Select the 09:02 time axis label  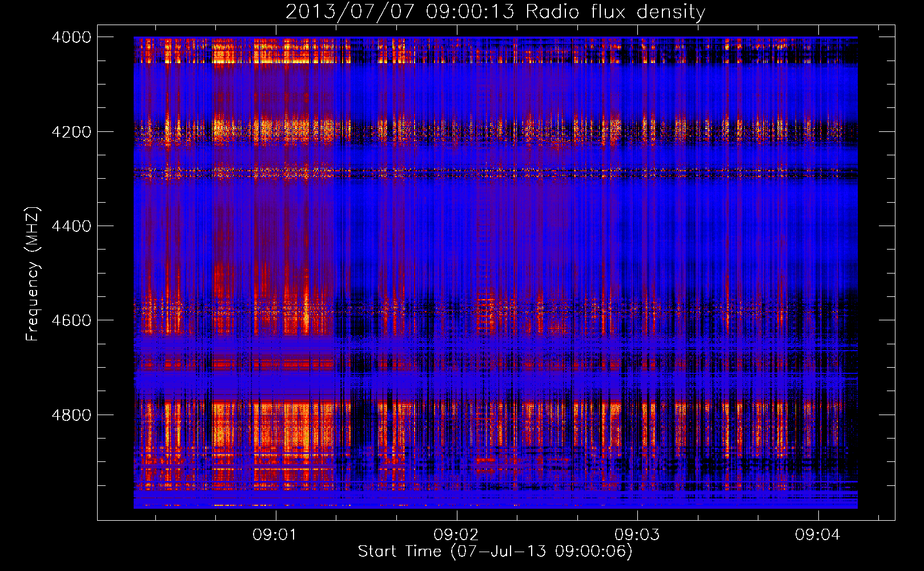click(x=456, y=534)
